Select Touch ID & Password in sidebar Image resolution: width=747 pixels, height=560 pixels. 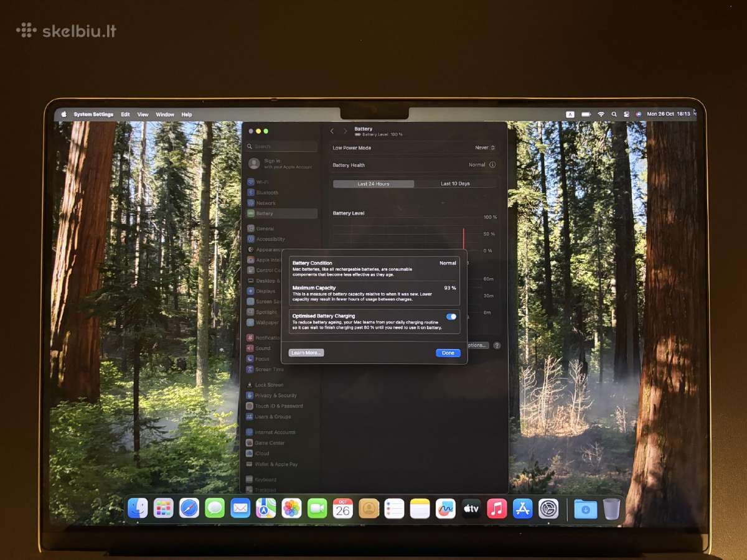coord(281,406)
